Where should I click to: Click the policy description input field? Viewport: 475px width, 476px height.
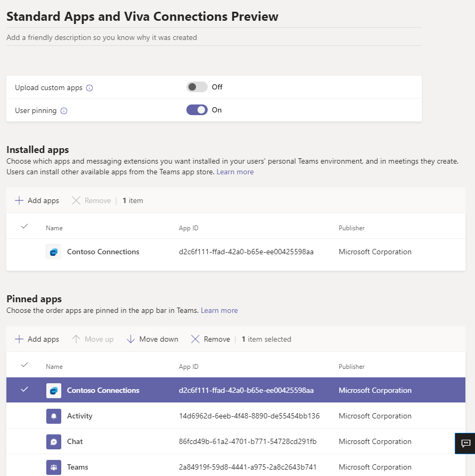tap(213, 38)
